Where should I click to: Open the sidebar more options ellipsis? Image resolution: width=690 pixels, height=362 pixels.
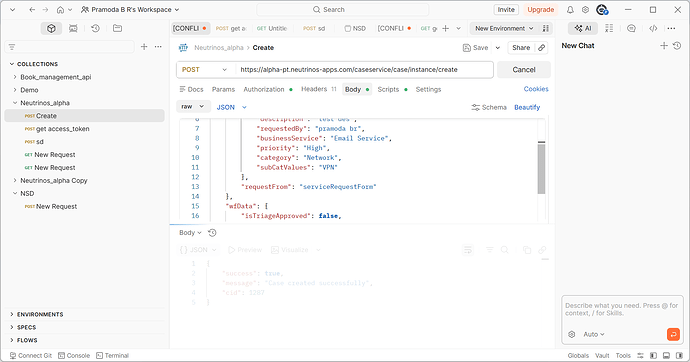click(158, 47)
